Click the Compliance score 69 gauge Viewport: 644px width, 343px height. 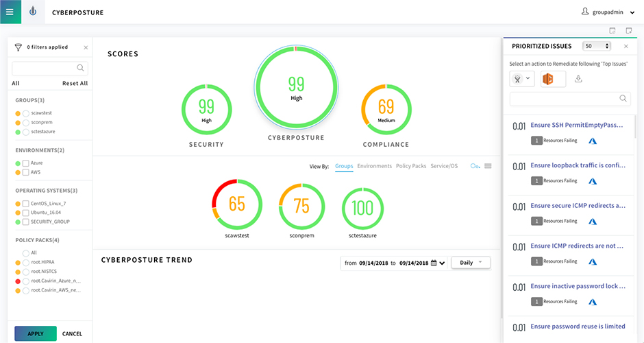(386, 109)
